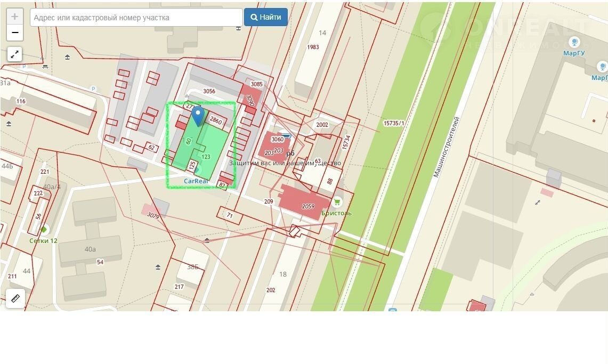Select the Бристоль shop cart icon

point(337,203)
